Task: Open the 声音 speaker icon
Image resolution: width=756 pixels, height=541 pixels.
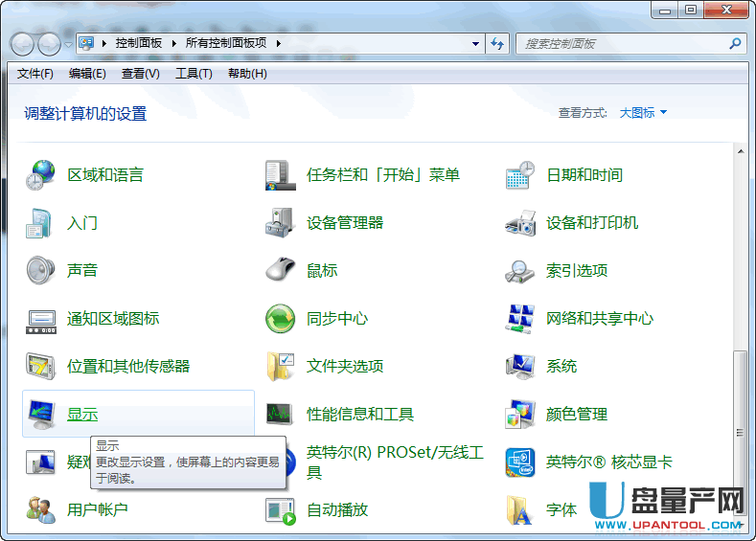Action: [x=41, y=271]
